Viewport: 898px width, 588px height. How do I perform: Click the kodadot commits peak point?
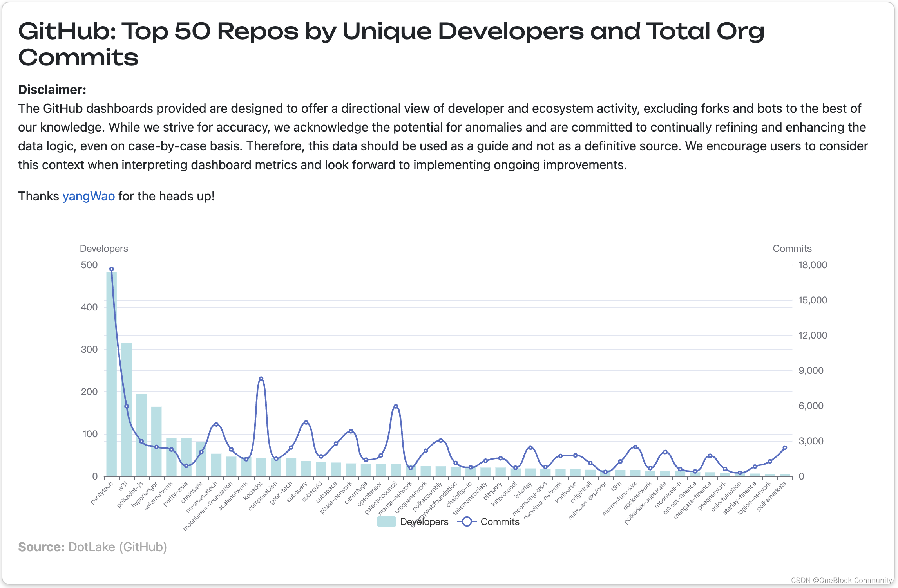[x=261, y=379]
